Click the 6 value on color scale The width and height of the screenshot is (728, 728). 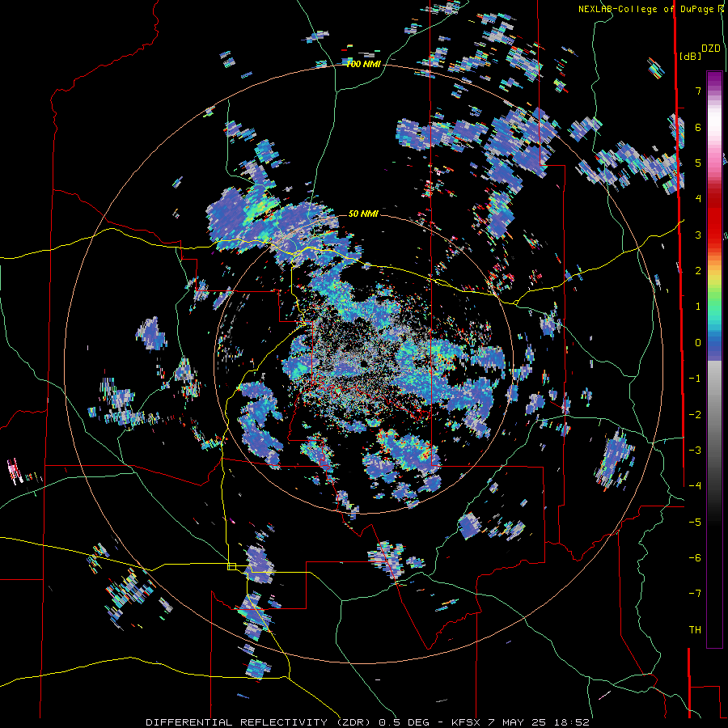tap(698, 127)
